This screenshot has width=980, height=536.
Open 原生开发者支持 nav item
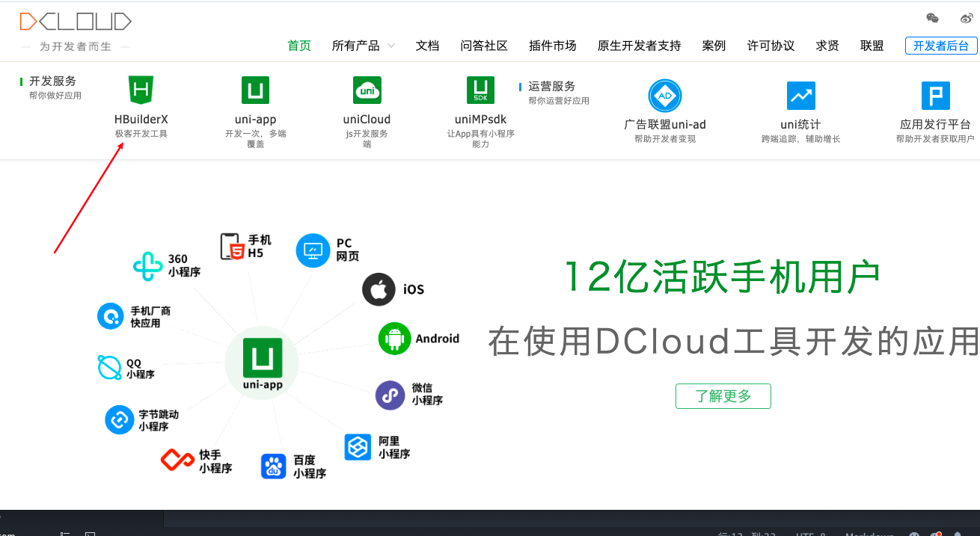pyautogui.click(x=640, y=46)
